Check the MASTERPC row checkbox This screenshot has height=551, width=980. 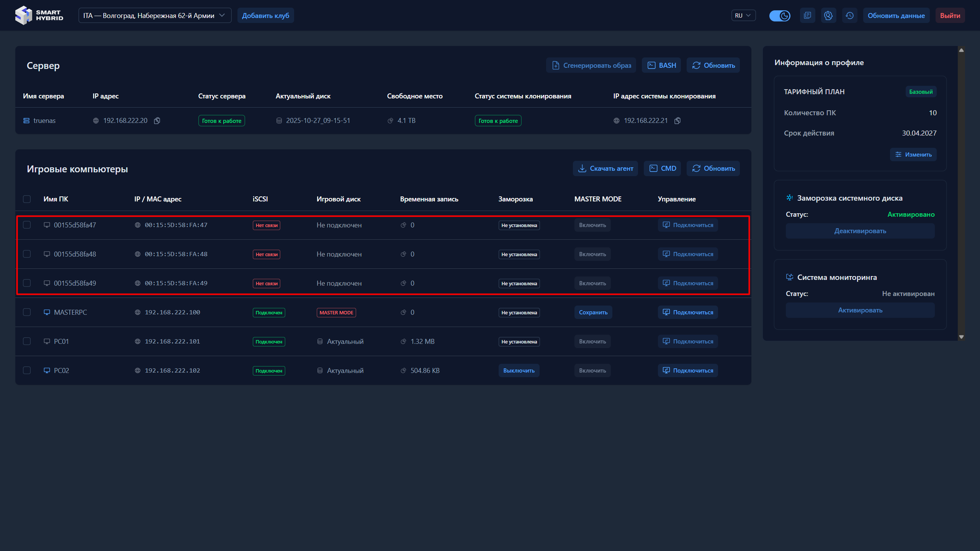pos(27,312)
